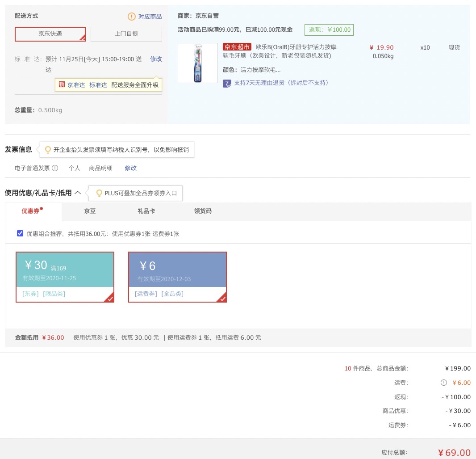Uncheck the 优惠组合推荐 checkbox
This screenshot has width=476, height=459.
20,233
